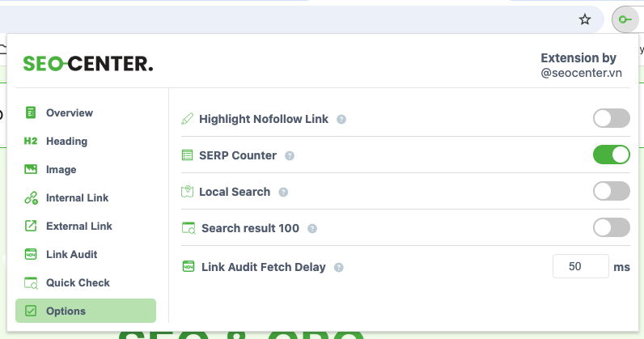644x339 pixels.
Task: Turn off the SERP Counter switch
Action: (x=611, y=155)
